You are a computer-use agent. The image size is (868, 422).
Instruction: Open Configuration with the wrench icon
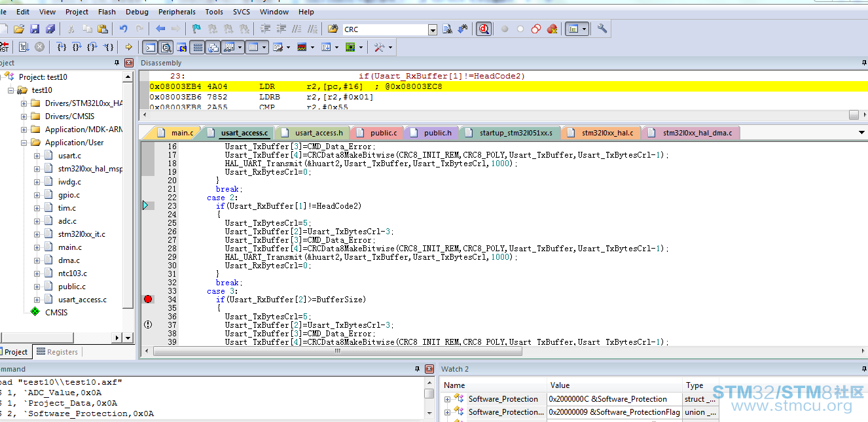[x=602, y=29]
